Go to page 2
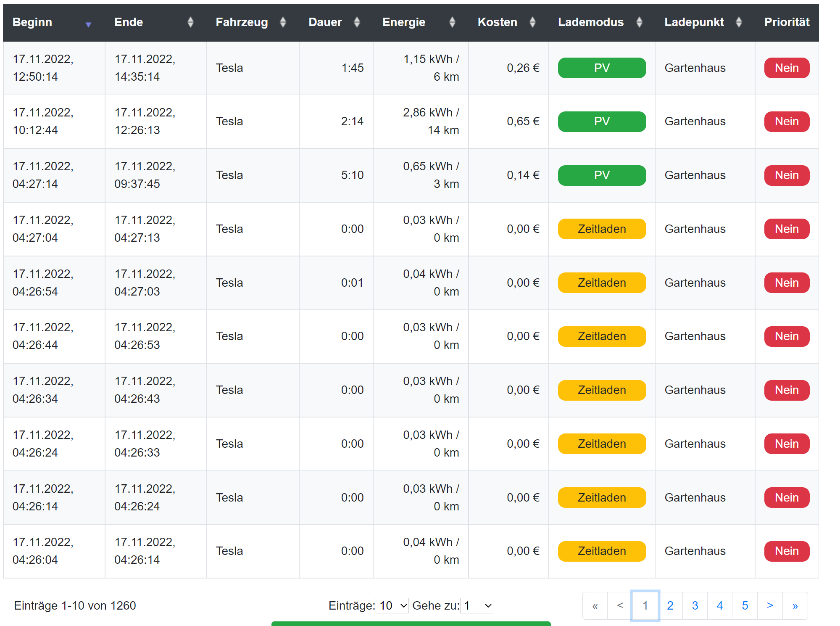This screenshot has height=626, width=840. [670, 605]
